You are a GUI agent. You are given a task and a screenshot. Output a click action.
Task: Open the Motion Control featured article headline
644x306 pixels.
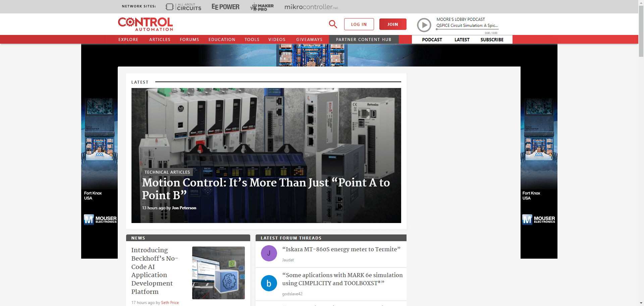coord(266,189)
